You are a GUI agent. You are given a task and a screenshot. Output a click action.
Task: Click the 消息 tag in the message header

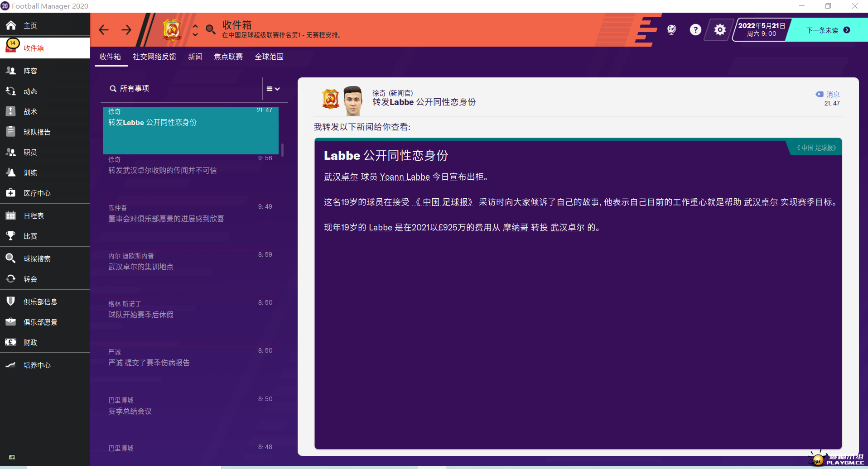coord(828,94)
